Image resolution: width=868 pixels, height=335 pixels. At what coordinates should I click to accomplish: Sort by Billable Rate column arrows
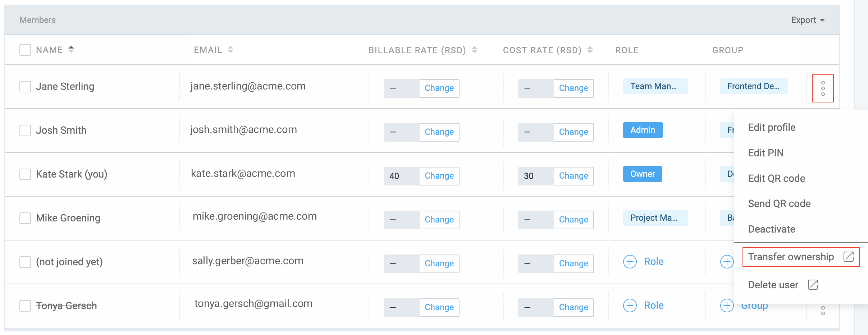pyautogui.click(x=475, y=50)
